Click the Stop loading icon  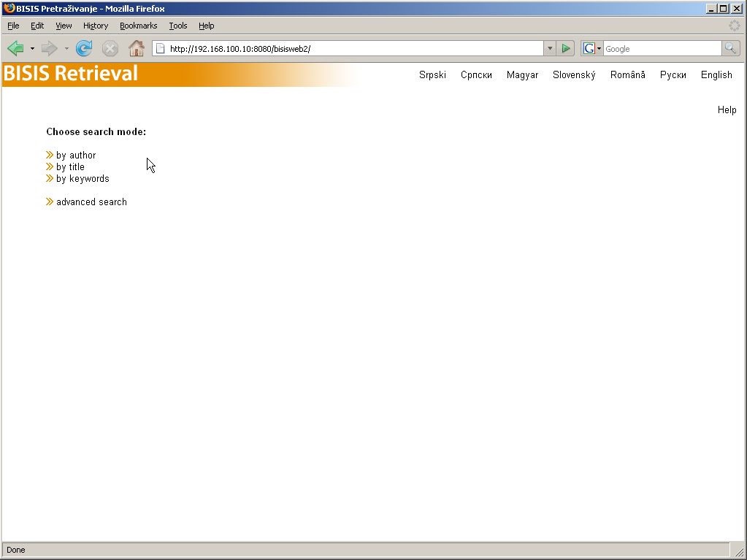[110, 49]
